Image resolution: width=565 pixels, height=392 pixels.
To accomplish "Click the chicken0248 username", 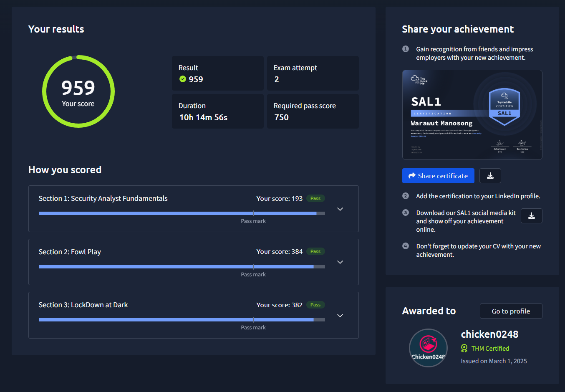I will click(x=489, y=334).
